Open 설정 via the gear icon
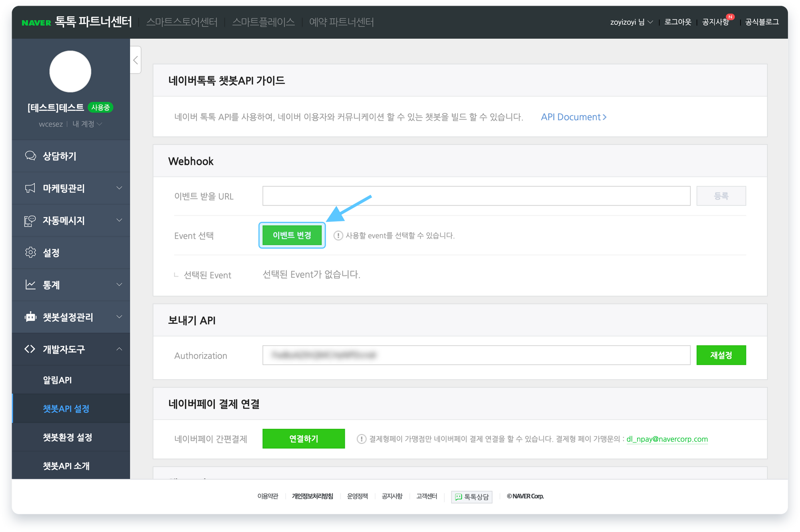 coord(30,253)
